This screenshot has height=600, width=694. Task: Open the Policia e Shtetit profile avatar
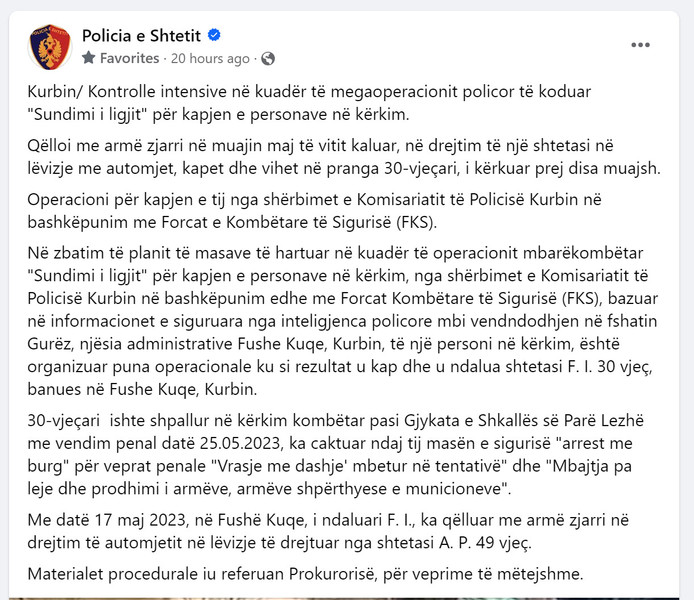tap(50, 47)
